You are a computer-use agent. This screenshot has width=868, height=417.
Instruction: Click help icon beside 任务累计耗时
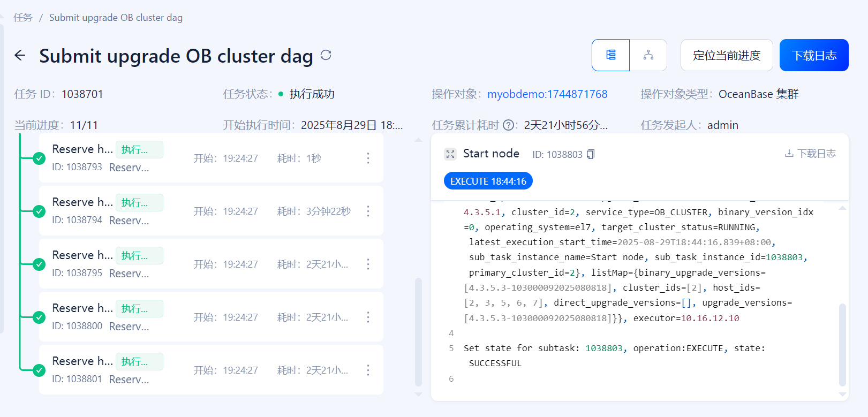(x=509, y=125)
